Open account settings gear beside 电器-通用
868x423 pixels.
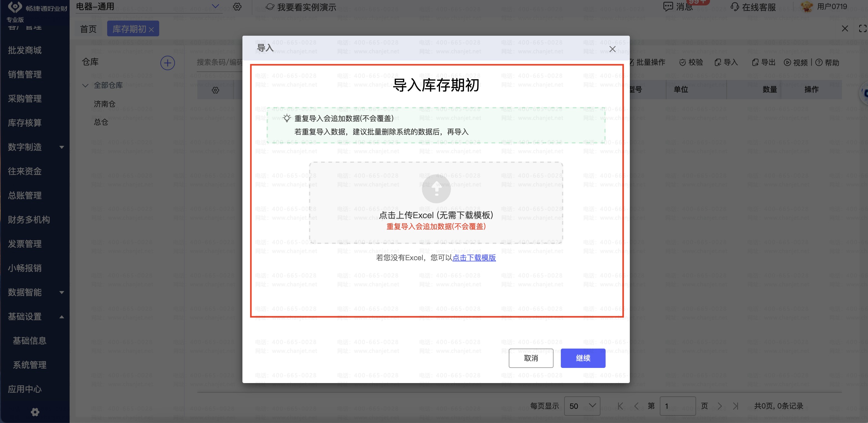pos(237,7)
